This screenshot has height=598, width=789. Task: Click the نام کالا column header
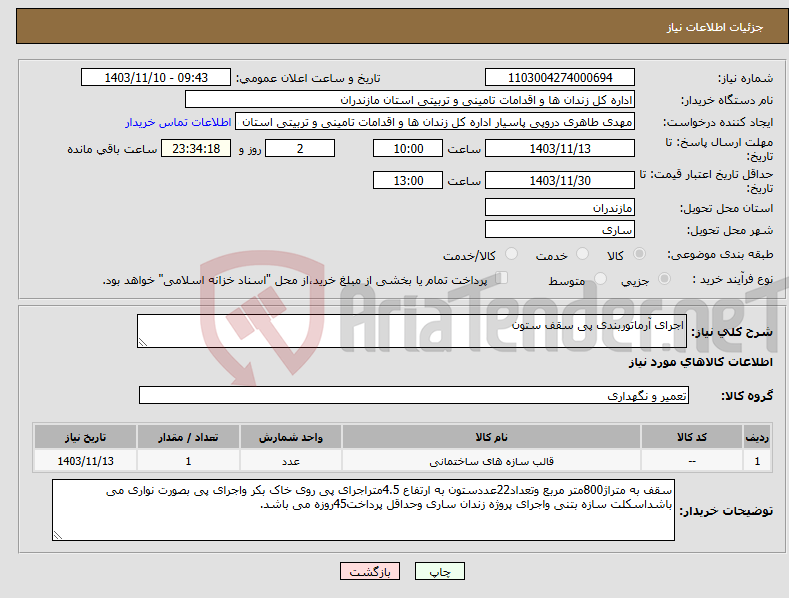coord(491,437)
